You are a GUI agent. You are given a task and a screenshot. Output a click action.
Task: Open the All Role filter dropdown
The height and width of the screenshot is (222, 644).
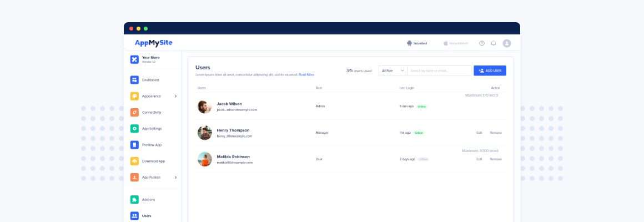pyautogui.click(x=393, y=70)
